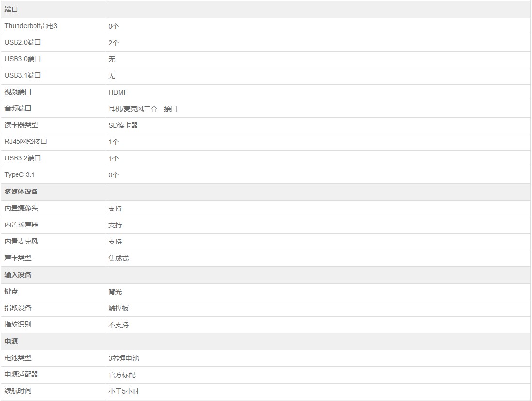Screen dimensions: 532x401
Task: Select the 内置摄像头 label
Action: pos(21,208)
